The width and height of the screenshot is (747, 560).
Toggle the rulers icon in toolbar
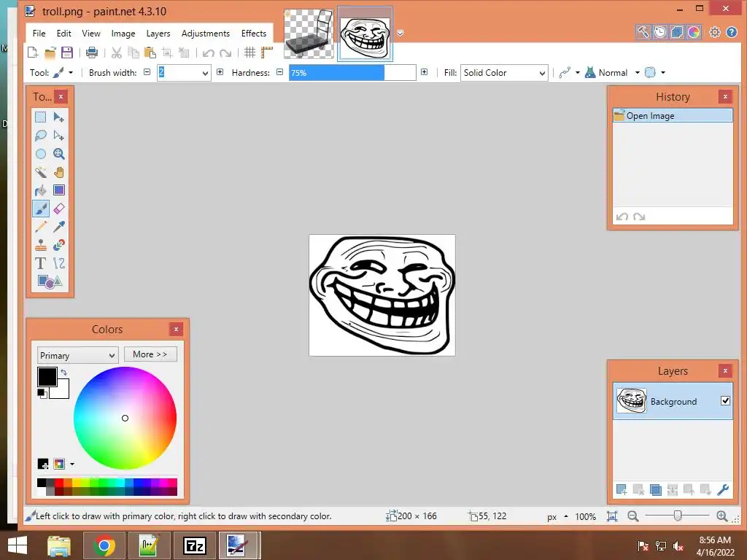coord(267,52)
